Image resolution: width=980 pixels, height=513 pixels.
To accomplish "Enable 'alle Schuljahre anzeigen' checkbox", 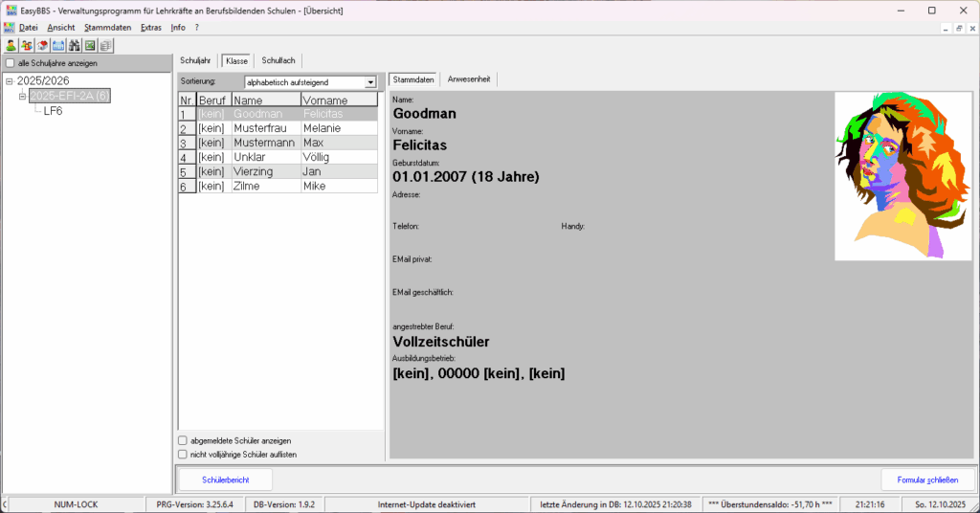I will tap(11, 63).
